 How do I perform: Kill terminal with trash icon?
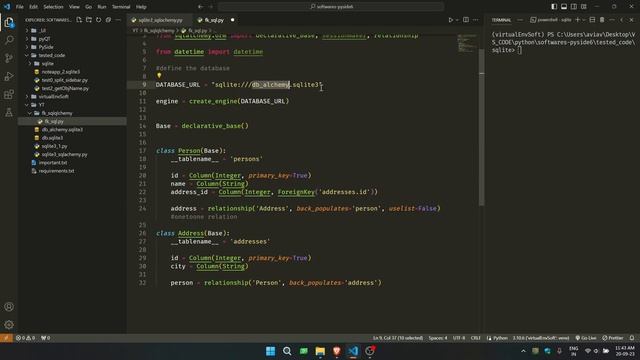point(602,20)
